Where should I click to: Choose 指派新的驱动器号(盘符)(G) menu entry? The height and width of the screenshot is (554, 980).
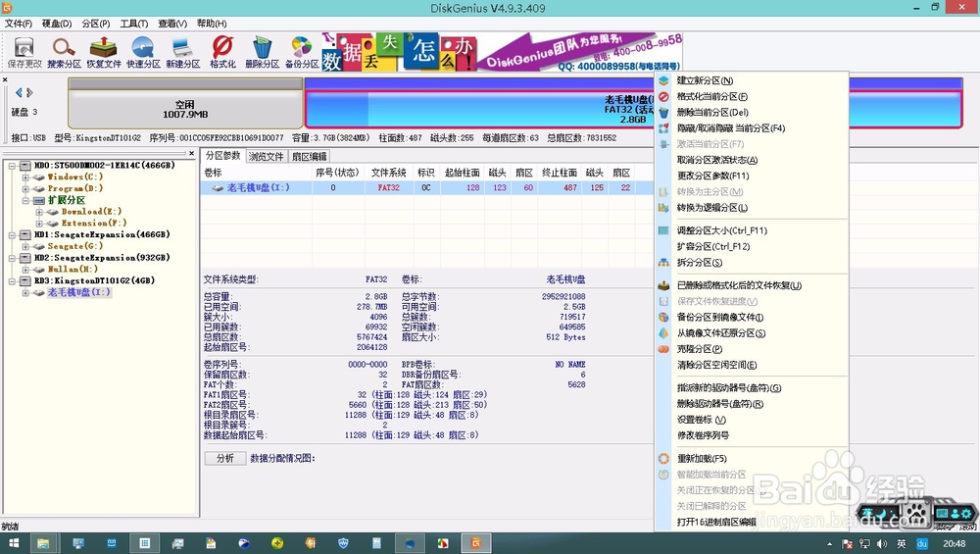729,388
